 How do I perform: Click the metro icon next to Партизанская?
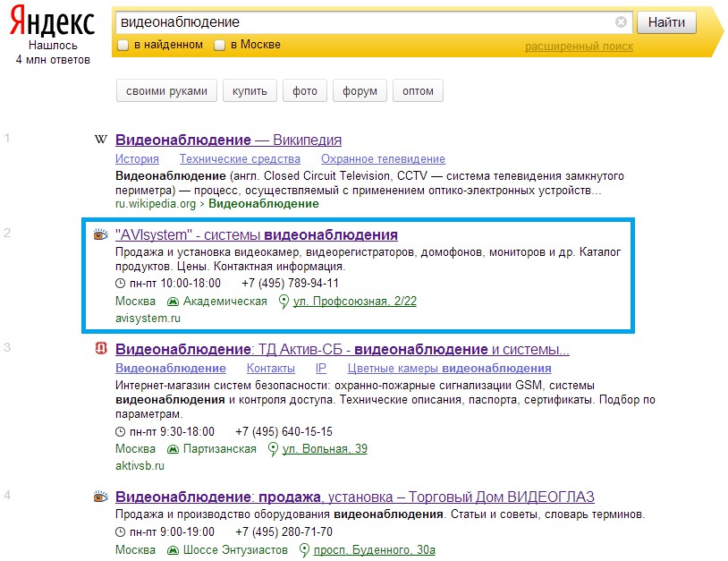click(173, 449)
